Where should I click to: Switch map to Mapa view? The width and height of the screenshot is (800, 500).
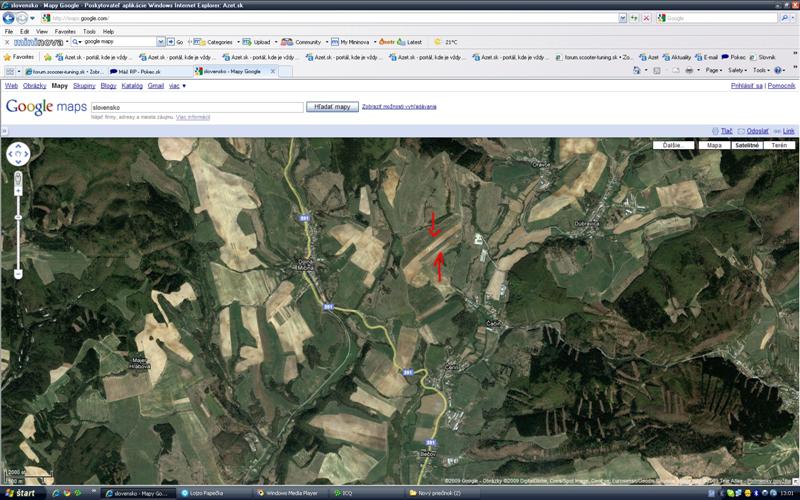(x=714, y=146)
